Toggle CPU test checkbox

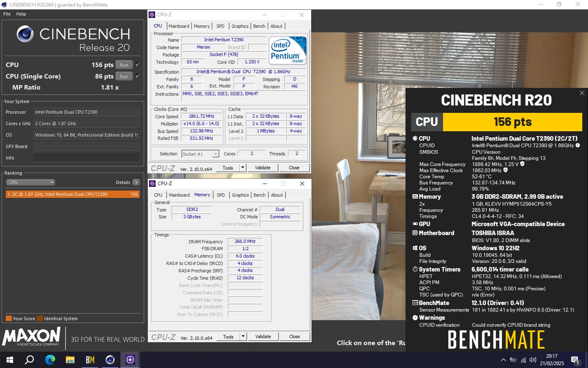[x=138, y=65]
